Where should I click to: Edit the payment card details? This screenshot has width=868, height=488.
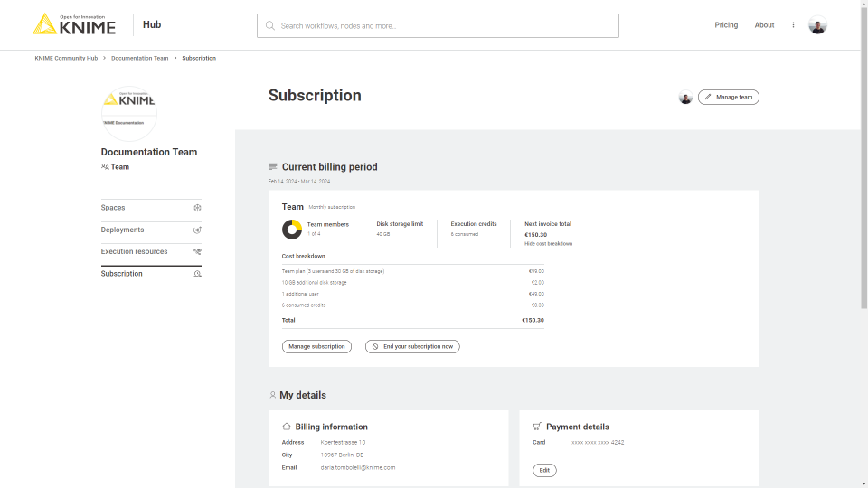click(x=544, y=470)
